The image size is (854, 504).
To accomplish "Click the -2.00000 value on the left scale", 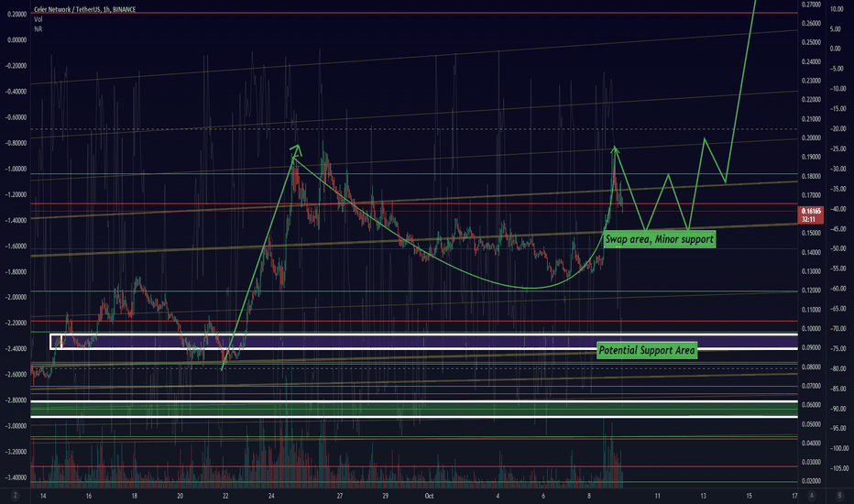I will [x=16, y=298].
